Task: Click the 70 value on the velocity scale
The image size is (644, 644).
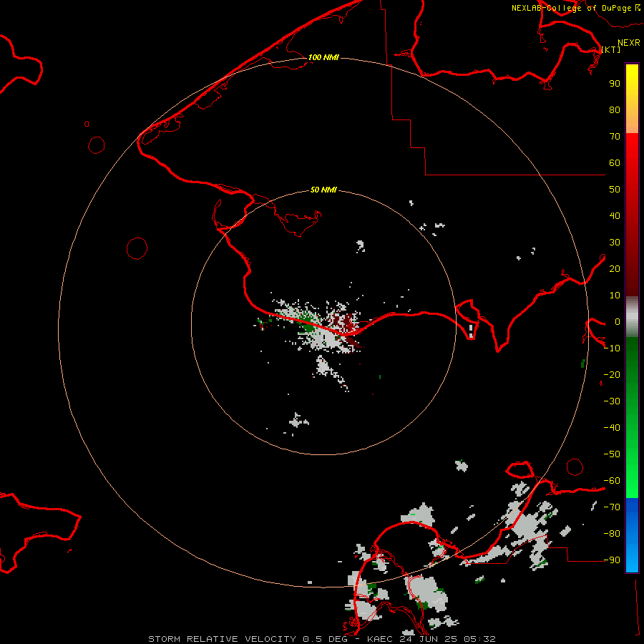Action: click(615, 137)
